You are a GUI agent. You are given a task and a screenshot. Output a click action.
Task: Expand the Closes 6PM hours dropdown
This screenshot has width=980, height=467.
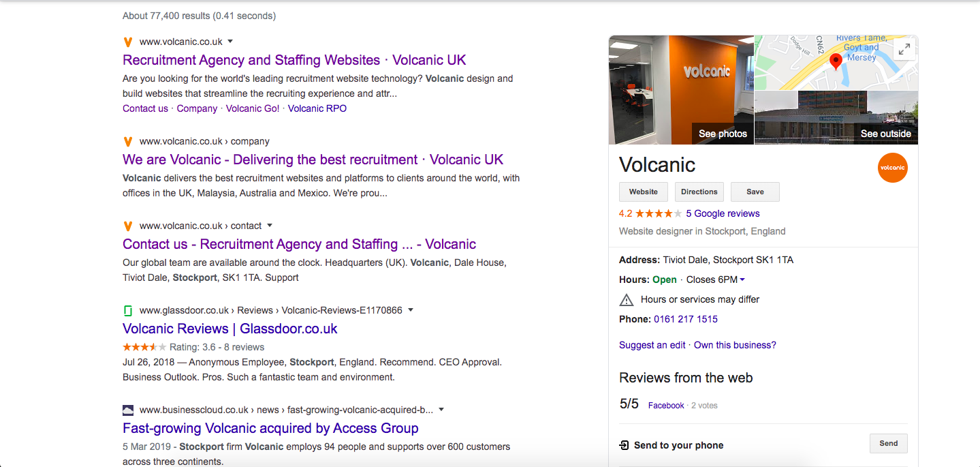742,280
